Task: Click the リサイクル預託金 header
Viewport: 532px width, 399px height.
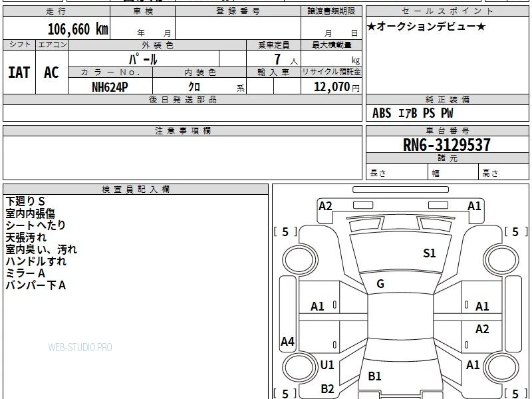Action: 331,72
